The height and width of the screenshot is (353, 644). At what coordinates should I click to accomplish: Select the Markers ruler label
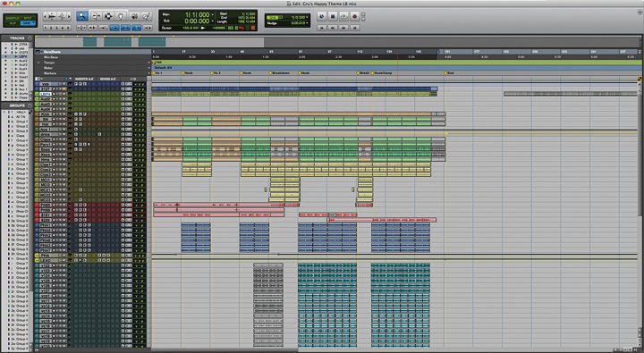[x=50, y=73]
